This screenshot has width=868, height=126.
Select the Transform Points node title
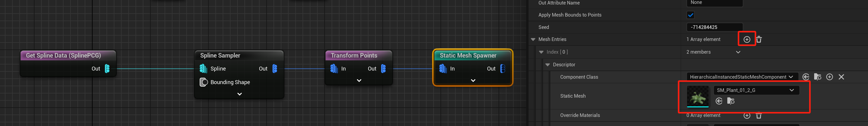tap(354, 55)
